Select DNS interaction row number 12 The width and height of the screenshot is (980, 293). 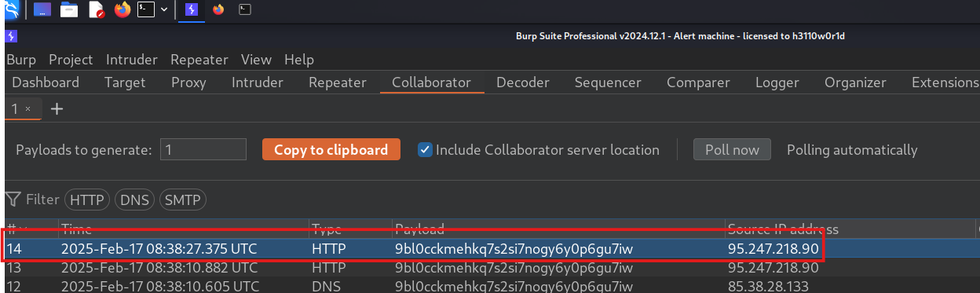492,285
